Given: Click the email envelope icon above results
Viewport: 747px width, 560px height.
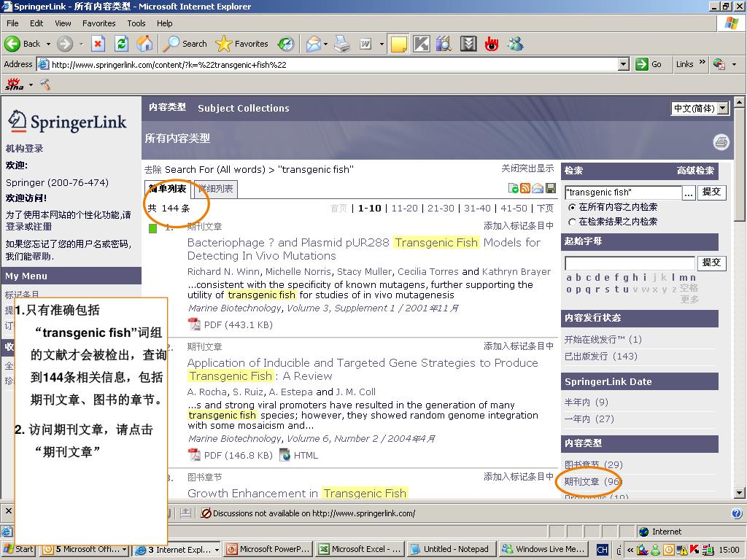Looking at the screenshot, I should (538, 188).
